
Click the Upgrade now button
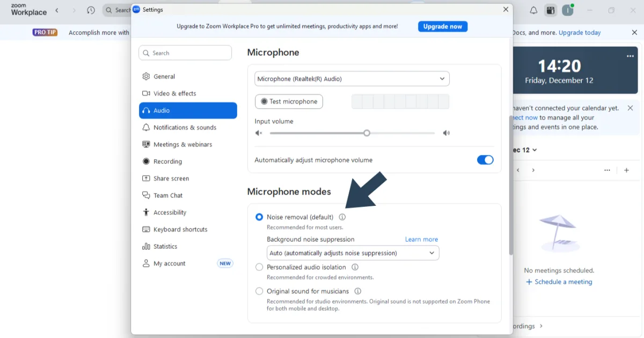point(442,26)
